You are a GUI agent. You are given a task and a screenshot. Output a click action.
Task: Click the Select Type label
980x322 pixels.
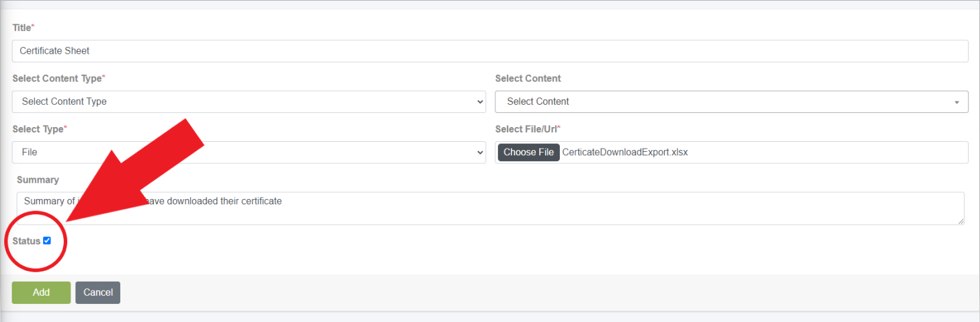point(39,129)
